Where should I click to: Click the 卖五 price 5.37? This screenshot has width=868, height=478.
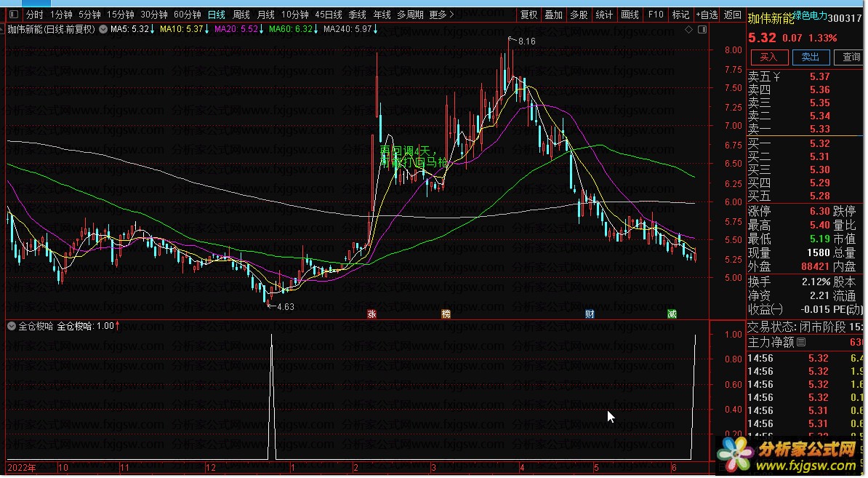point(820,77)
